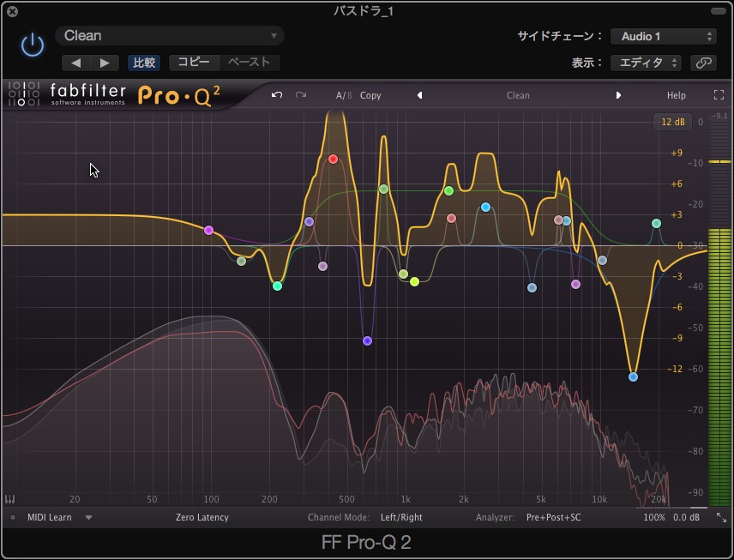This screenshot has width=734, height=560.
Task: Open the Help menu
Action: click(x=676, y=95)
